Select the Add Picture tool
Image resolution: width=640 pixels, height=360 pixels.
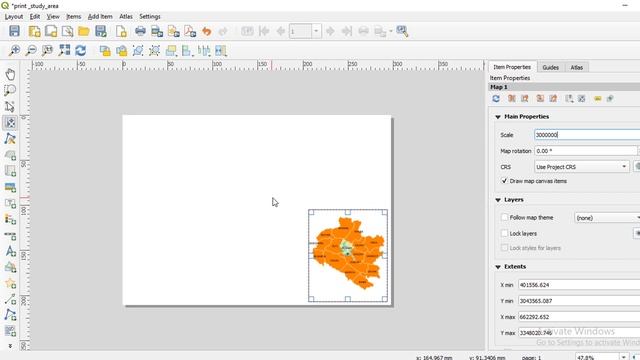(10, 187)
